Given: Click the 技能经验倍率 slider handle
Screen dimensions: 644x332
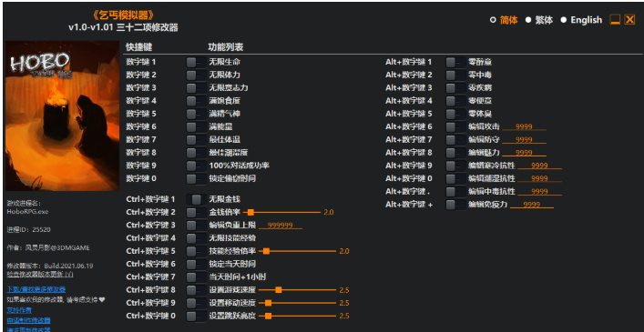Looking at the screenshot, I should (x=266, y=251).
